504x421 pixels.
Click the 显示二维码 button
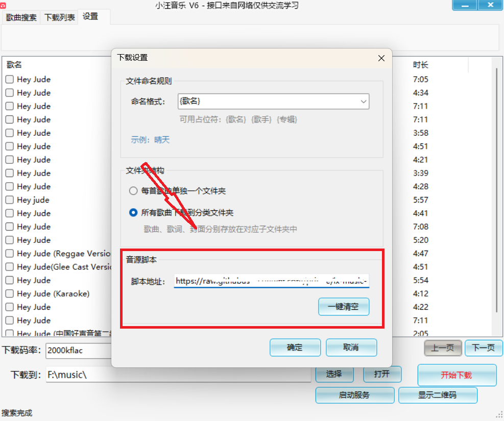point(438,395)
